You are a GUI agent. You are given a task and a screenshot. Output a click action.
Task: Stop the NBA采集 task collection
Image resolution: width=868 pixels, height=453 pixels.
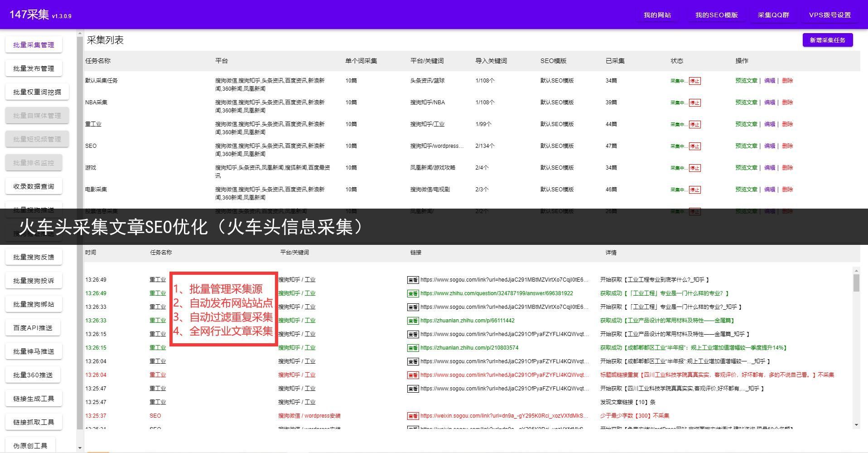point(695,102)
